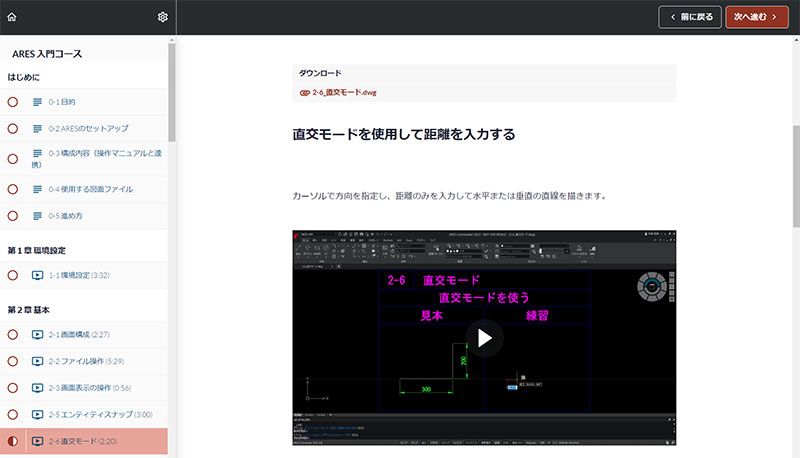The image size is (800, 458).
Task: Toggle completion circle for 2-3 画面表示の操作
Action: (13, 388)
